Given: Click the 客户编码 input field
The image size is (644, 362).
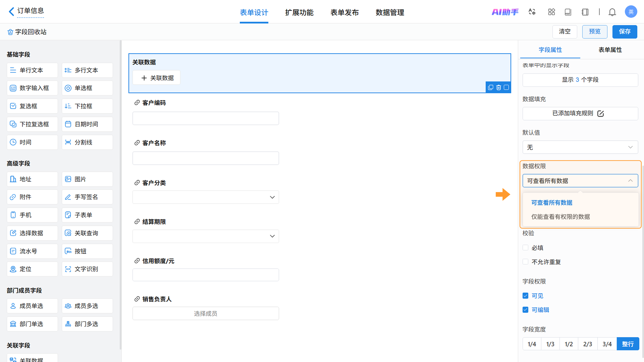Looking at the screenshot, I should click(x=205, y=118).
